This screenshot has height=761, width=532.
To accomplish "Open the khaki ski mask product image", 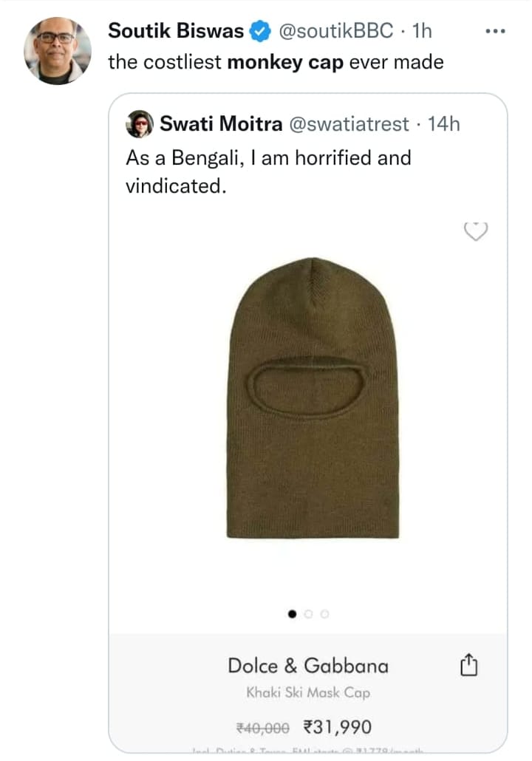I will [x=313, y=398].
